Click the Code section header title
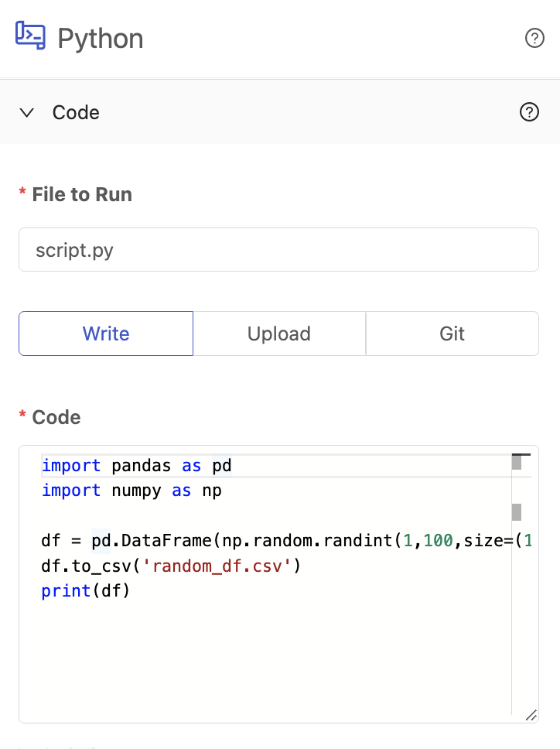 coord(76,113)
